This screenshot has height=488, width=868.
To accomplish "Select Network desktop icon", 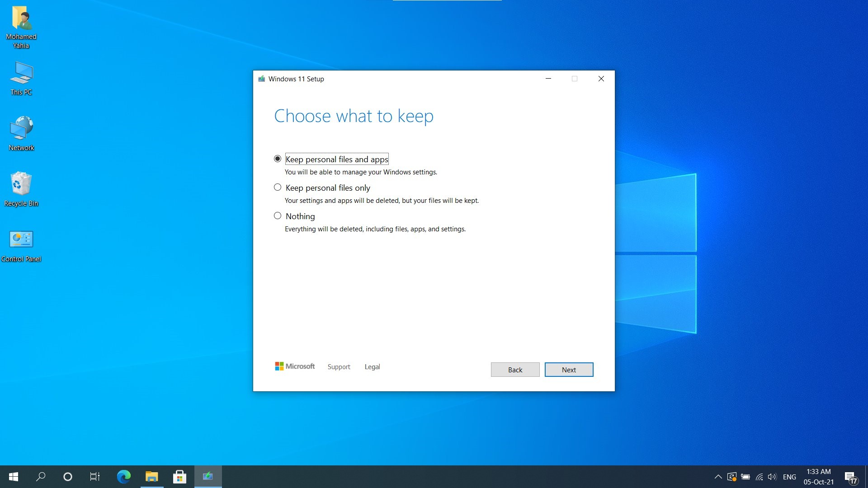I will 21,134.
